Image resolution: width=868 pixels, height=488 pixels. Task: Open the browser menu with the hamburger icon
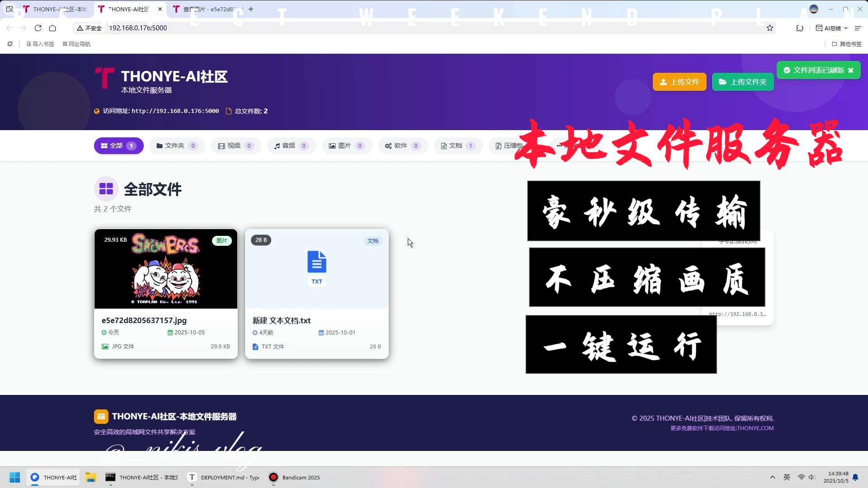pyautogui.click(x=858, y=28)
